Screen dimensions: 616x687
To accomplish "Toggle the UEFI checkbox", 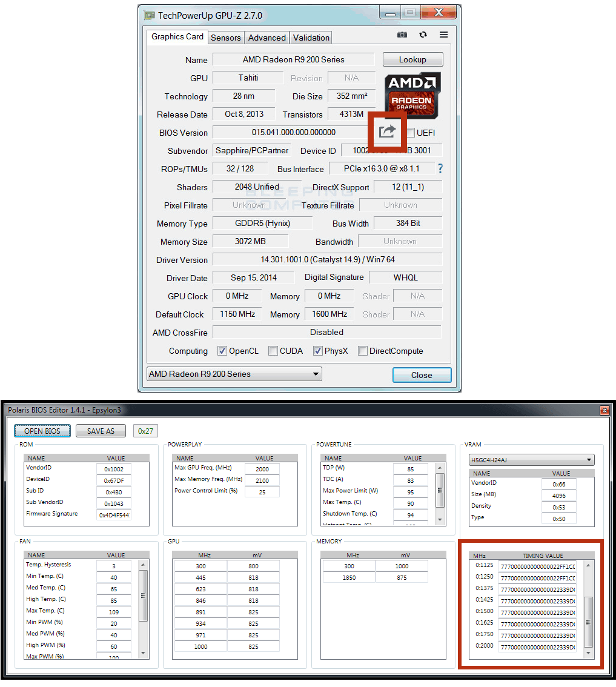I will [x=411, y=132].
